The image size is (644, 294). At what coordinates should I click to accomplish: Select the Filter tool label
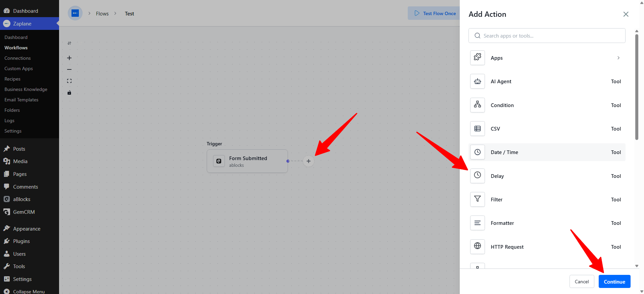click(496, 199)
